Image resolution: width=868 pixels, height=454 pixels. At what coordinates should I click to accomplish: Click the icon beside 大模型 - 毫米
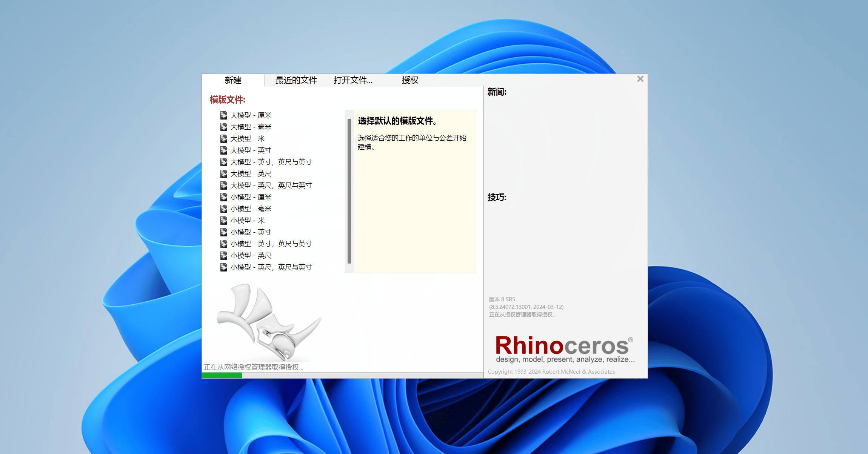tap(224, 127)
